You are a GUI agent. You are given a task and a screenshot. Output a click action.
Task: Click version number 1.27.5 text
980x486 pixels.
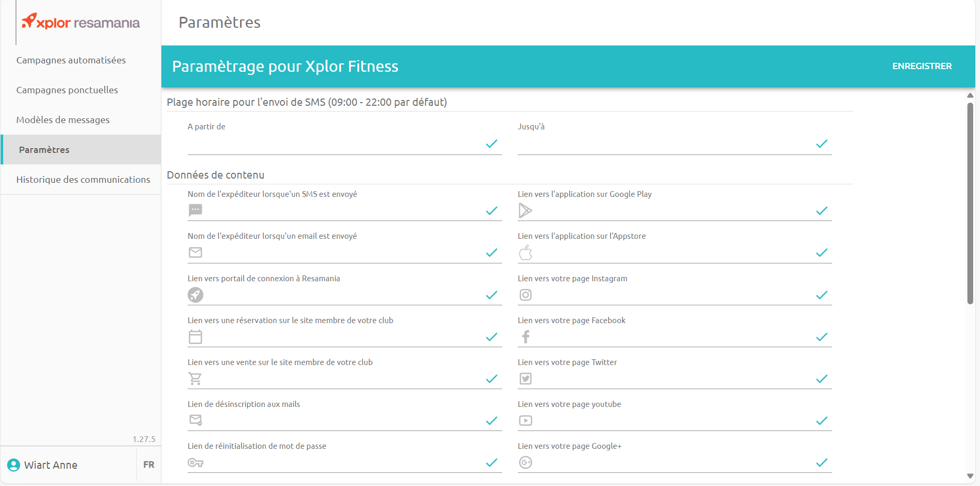tap(144, 439)
